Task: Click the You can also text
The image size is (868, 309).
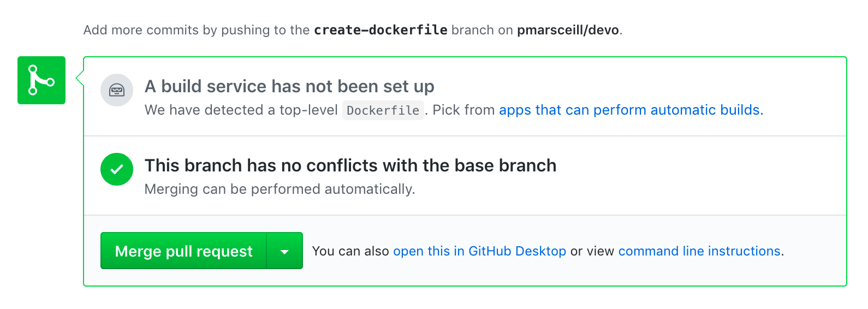Action: (350, 251)
